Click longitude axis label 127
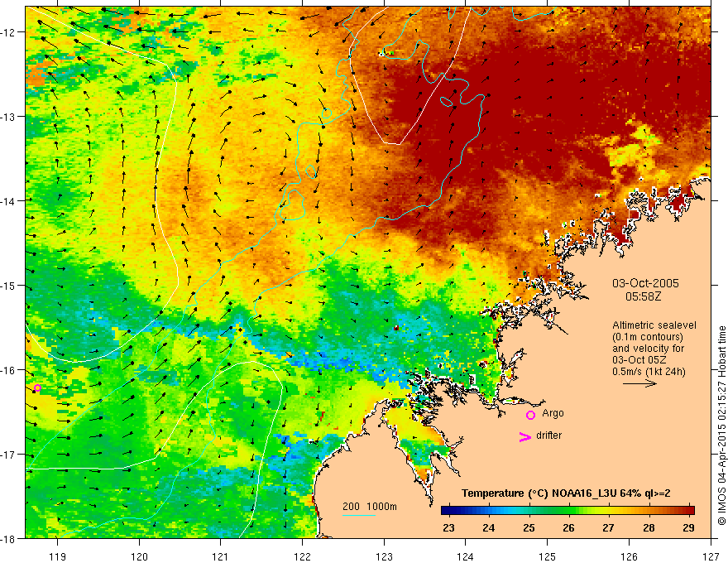The image size is (728, 563). tap(711, 556)
